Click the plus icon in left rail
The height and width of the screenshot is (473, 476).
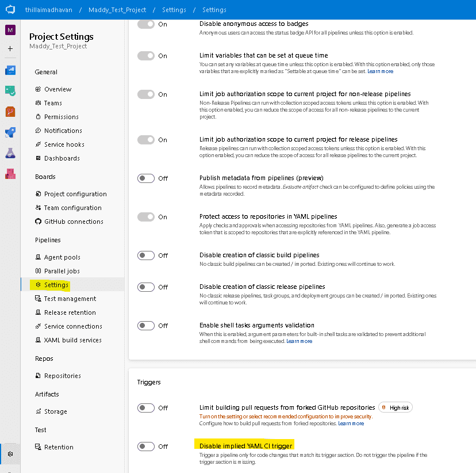point(10,48)
